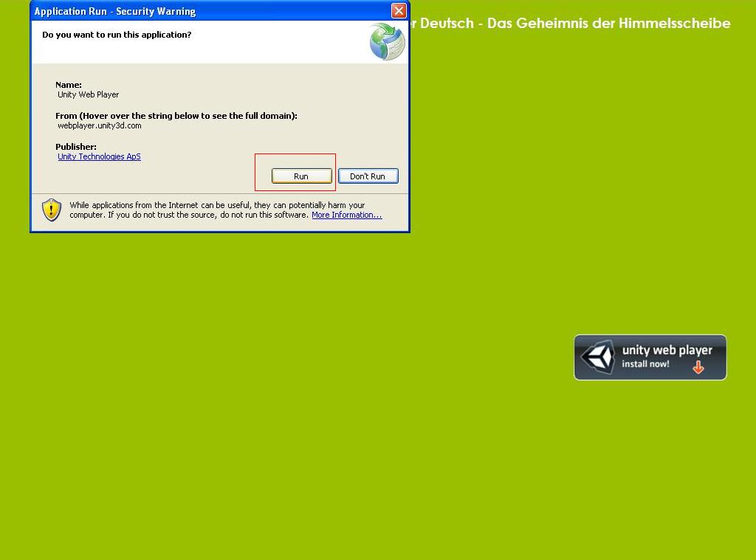Viewport: 756px width, 560px height.
Task: Click the globe application icon in dialog
Action: click(387, 42)
